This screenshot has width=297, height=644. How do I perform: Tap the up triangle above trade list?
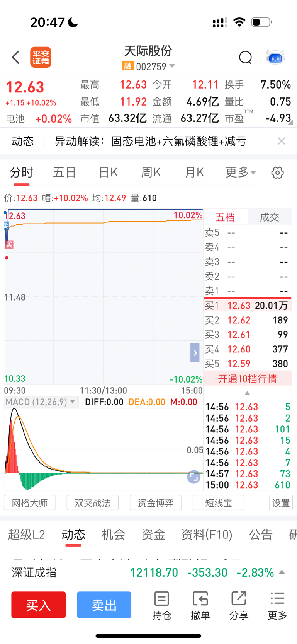click(248, 393)
